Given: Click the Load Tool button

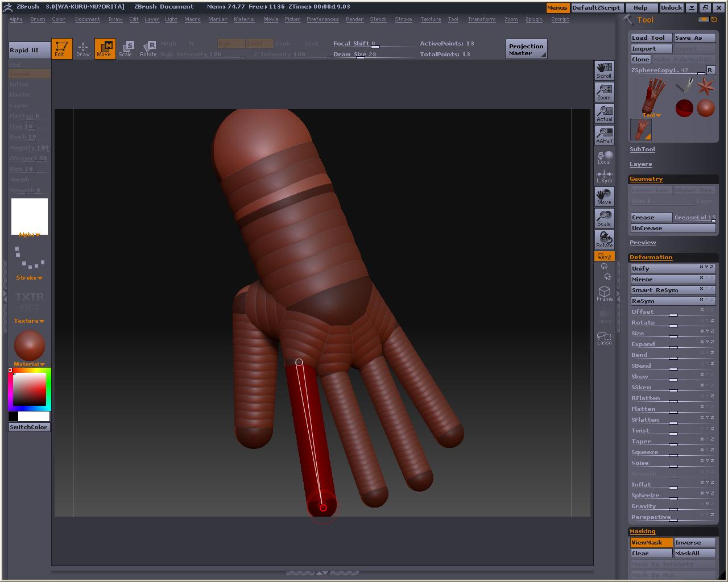Looking at the screenshot, I should pyautogui.click(x=651, y=38).
